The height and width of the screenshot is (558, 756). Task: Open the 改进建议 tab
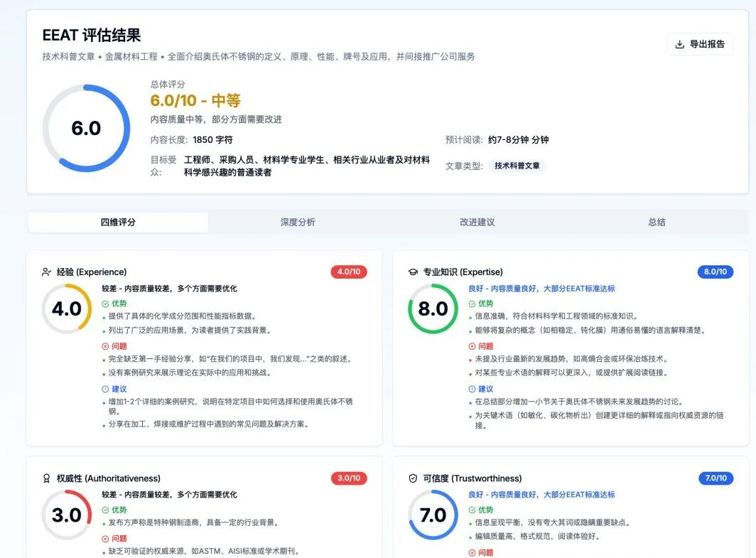(x=477, y=222)
